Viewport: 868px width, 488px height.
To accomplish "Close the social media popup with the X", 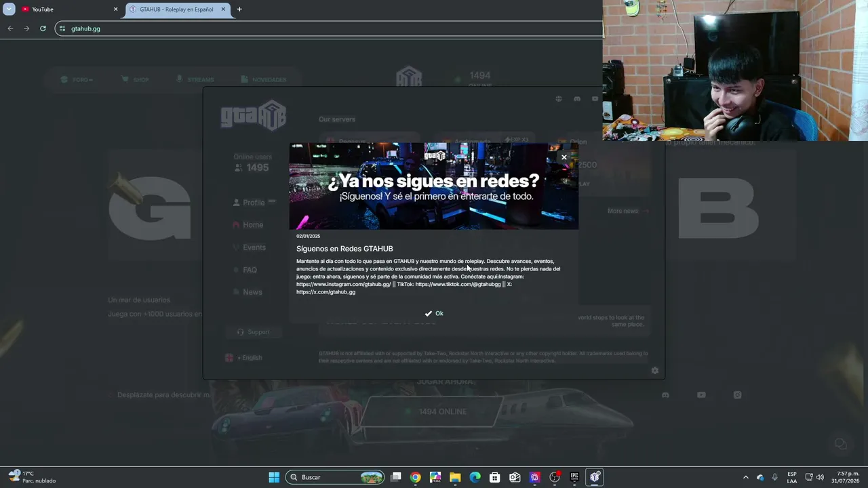I will point(564,157).
